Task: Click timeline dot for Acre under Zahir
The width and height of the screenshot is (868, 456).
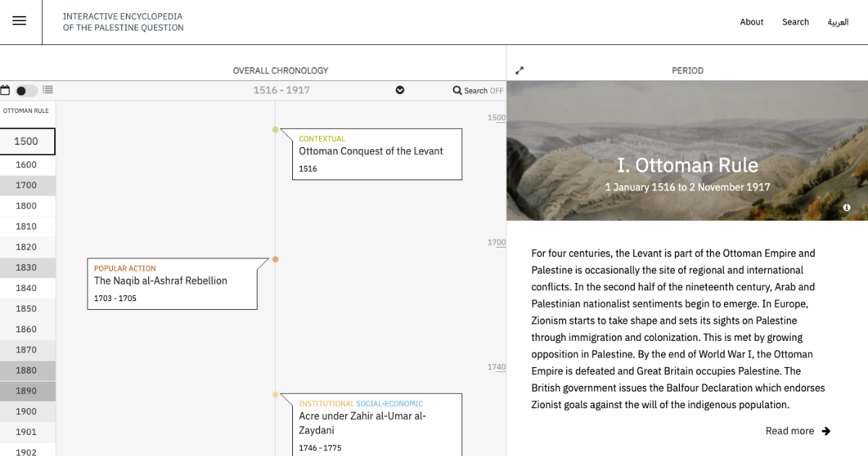Action: [275, 394]
